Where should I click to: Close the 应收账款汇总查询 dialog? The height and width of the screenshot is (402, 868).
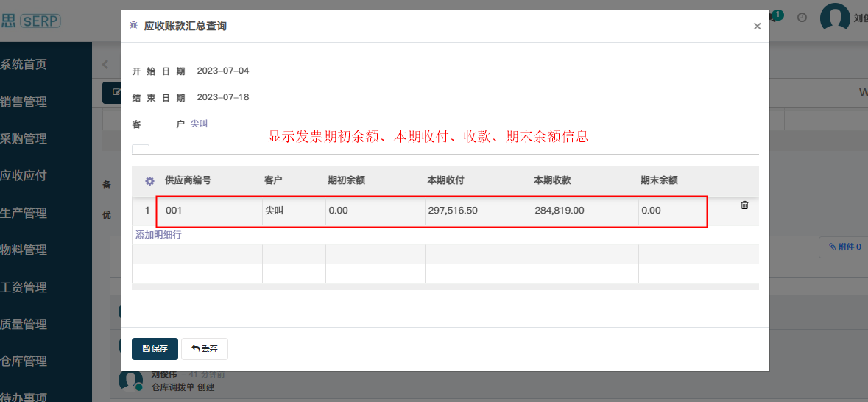(757, 26)
